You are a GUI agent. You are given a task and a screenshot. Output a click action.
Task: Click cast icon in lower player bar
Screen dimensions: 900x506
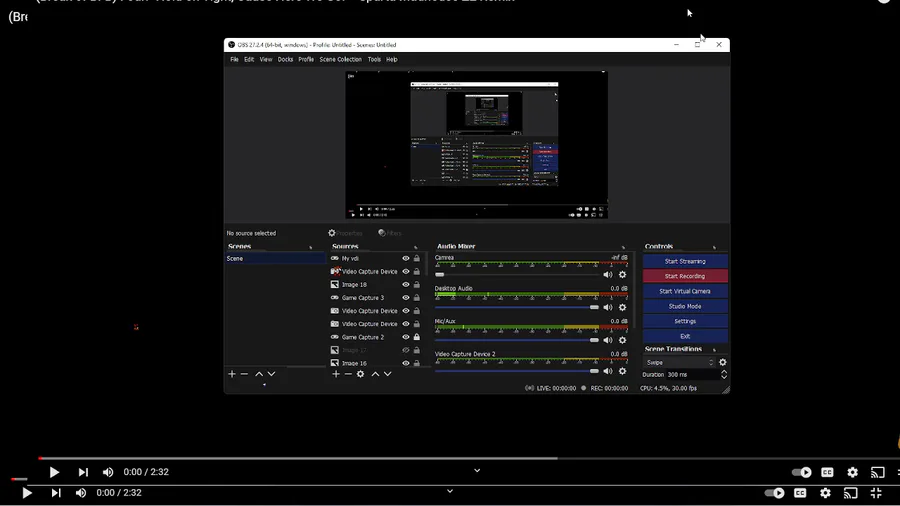tap(851, 493)
